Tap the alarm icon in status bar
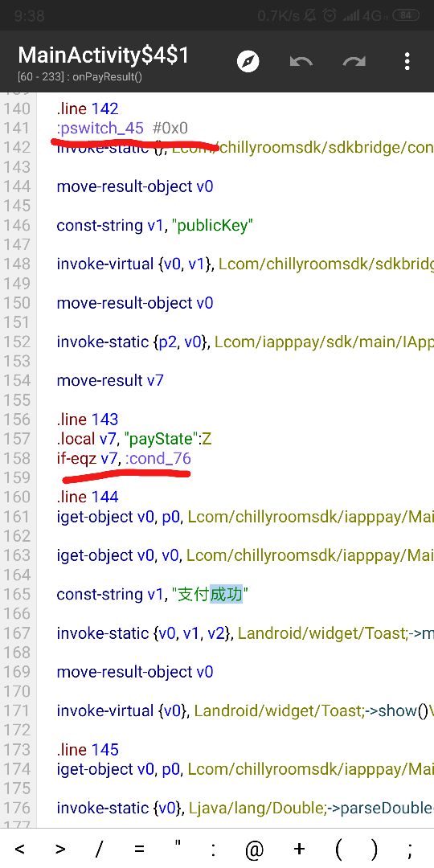Viewport: 434px width, 868px height. (x=330, y=15)
